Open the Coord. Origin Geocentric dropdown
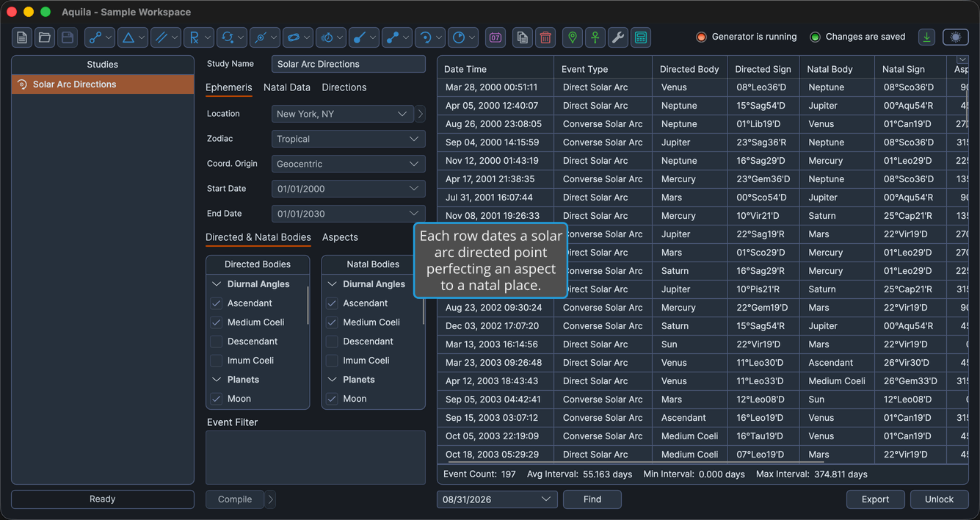The width and height of the screenshot is (980, 520). point(348,164)
